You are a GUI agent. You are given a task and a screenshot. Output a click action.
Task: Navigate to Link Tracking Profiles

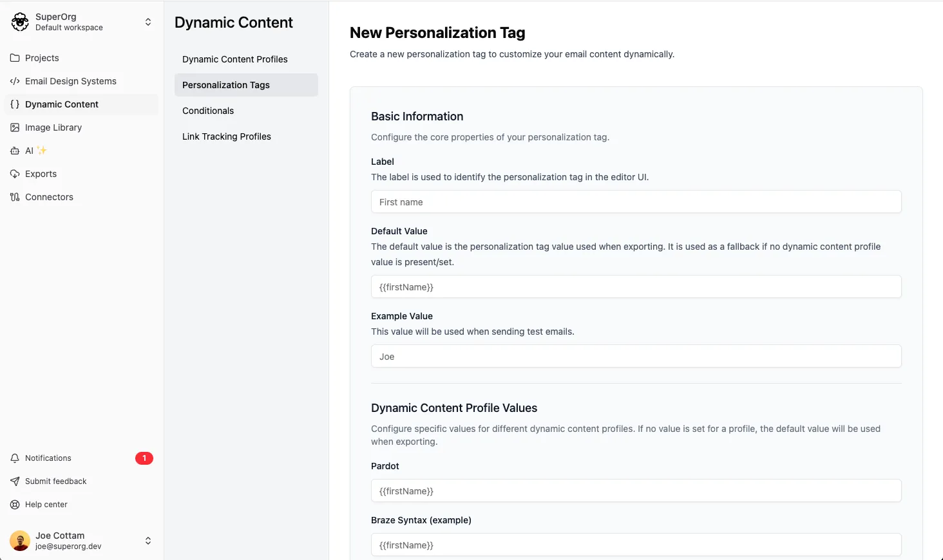pyautogui.click(x=227, y=136)
